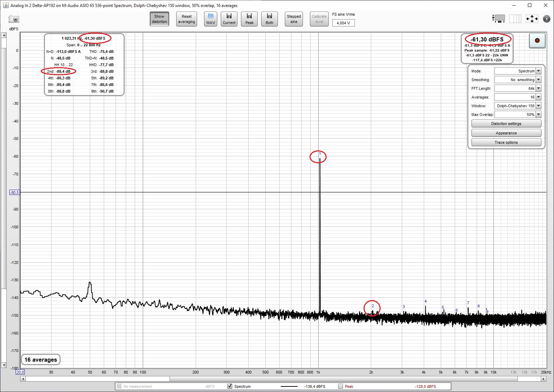Open WAV file button
This screenshot has width=554, height=392.
pyautogui.click(x=211, y=19)
